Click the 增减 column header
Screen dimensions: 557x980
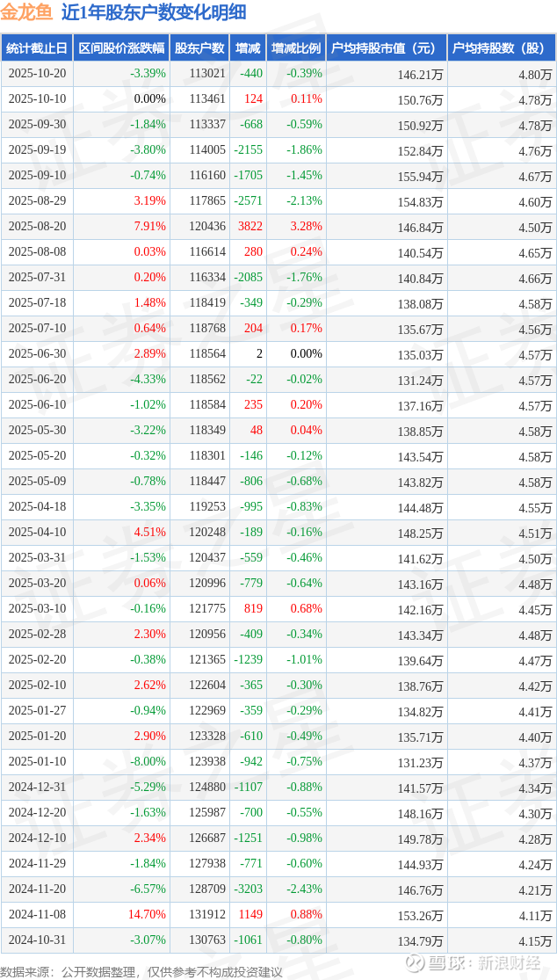coord(249,48)
